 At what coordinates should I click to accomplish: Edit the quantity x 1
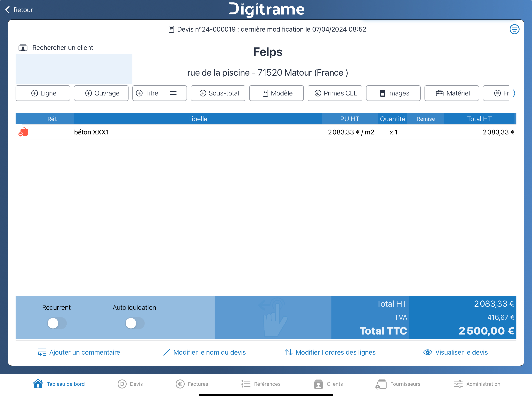point(394,132)
